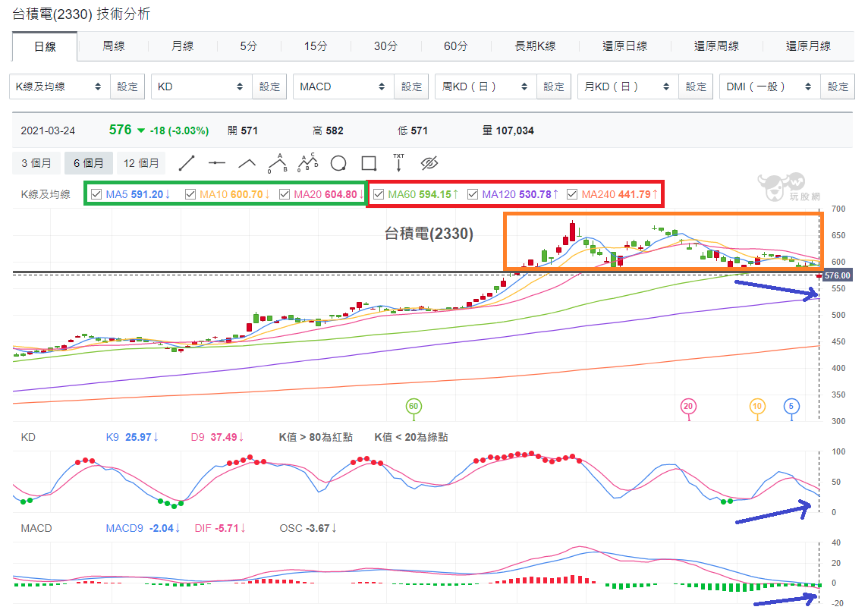This screenshot has height=610, width=868.
Task: Click the date 2021-03-24
Action: click(48, 131)
